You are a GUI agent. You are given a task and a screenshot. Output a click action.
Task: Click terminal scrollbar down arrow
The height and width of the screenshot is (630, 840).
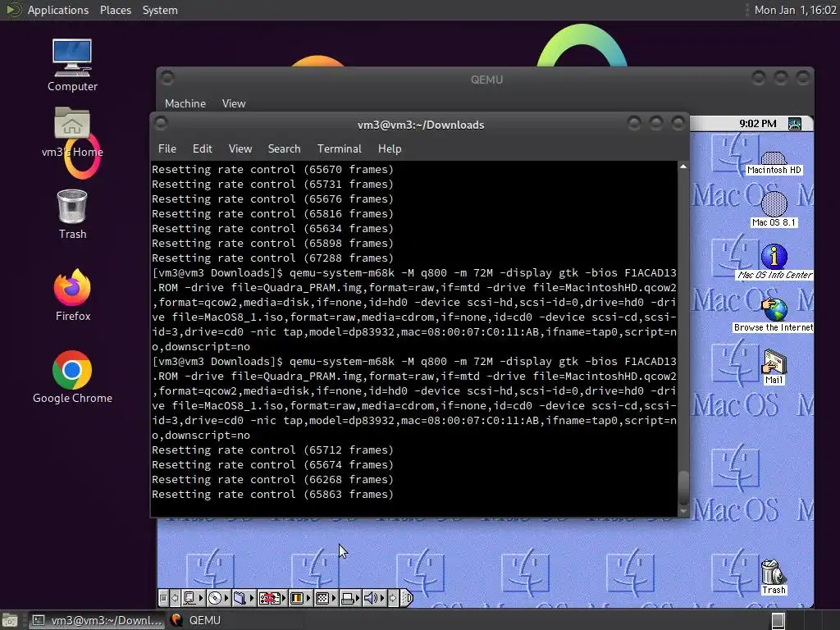pos(683,511)
